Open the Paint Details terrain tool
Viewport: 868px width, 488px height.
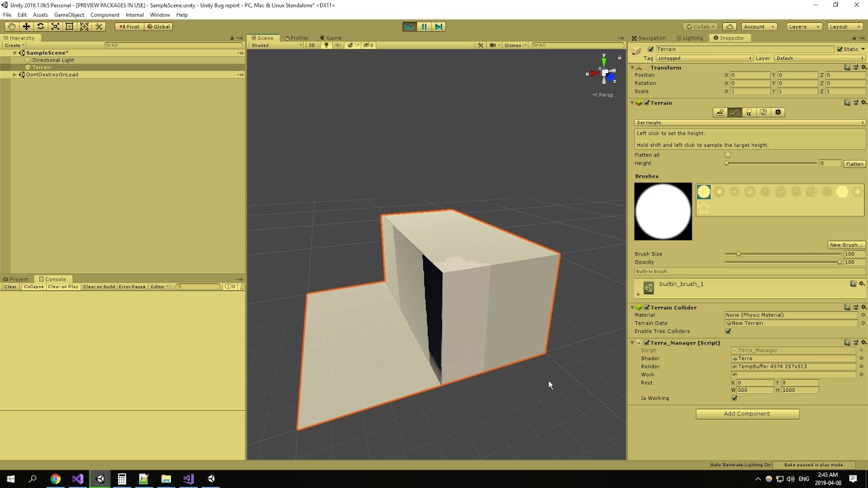point(763,112)
